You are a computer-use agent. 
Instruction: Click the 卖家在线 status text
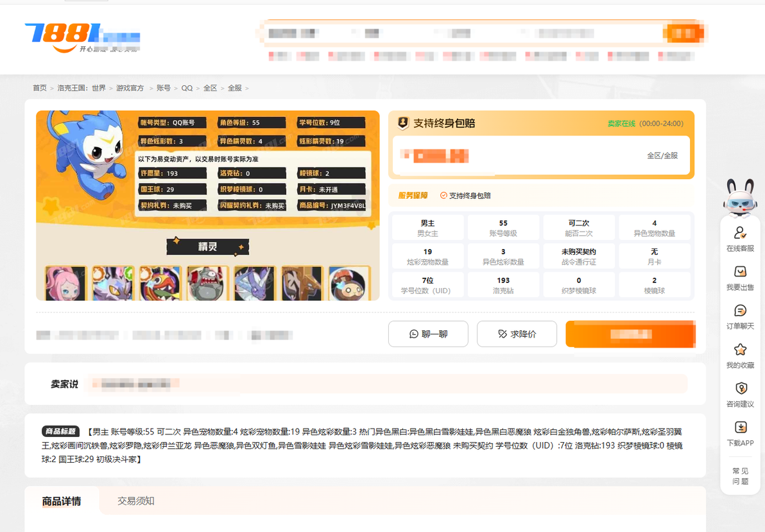621,123
